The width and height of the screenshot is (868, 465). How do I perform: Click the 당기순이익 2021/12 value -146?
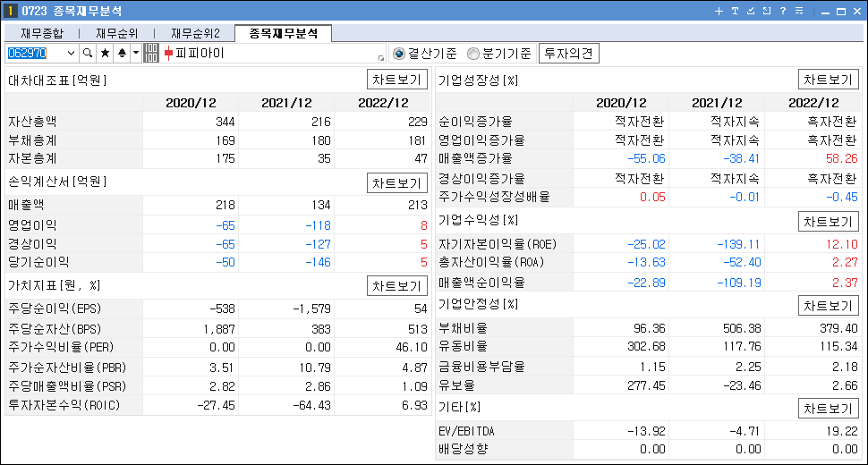(318, 262)
